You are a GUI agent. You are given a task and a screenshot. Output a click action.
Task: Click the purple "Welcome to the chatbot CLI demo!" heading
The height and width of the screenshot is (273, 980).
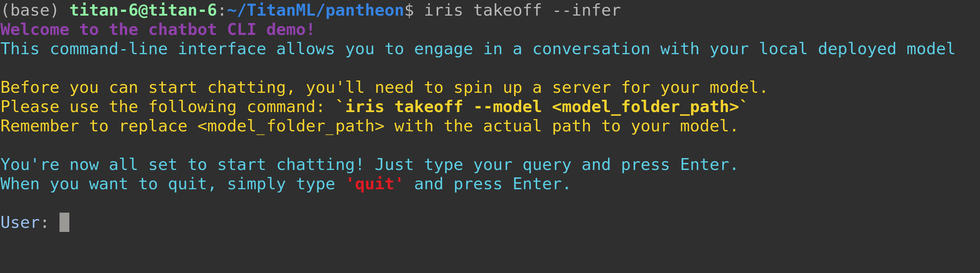coord(158,30)
